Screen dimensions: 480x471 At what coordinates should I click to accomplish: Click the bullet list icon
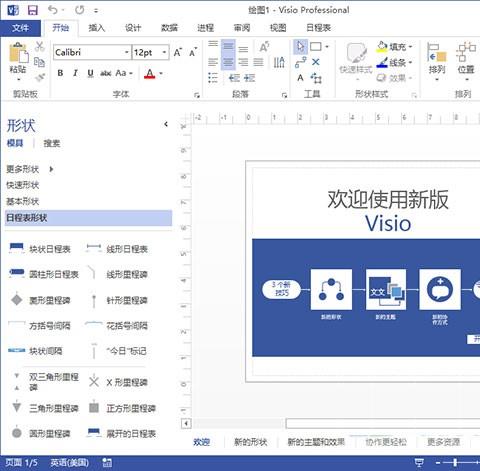(213, 78)
